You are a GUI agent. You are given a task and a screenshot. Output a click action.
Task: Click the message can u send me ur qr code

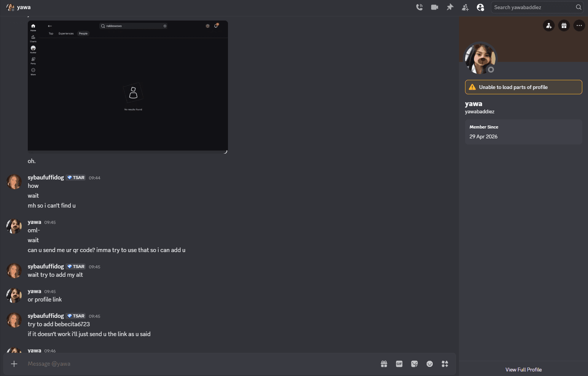coord(107,250)
